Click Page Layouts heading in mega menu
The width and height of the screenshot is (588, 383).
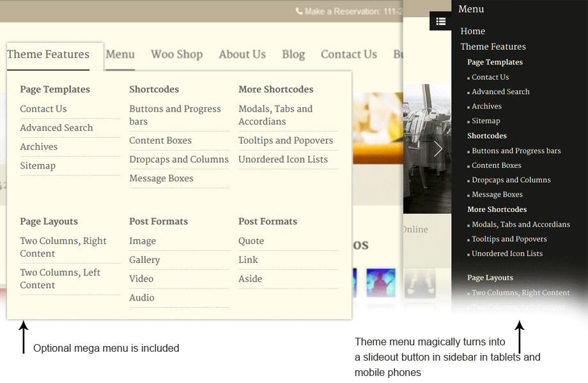tap(49, 222)
